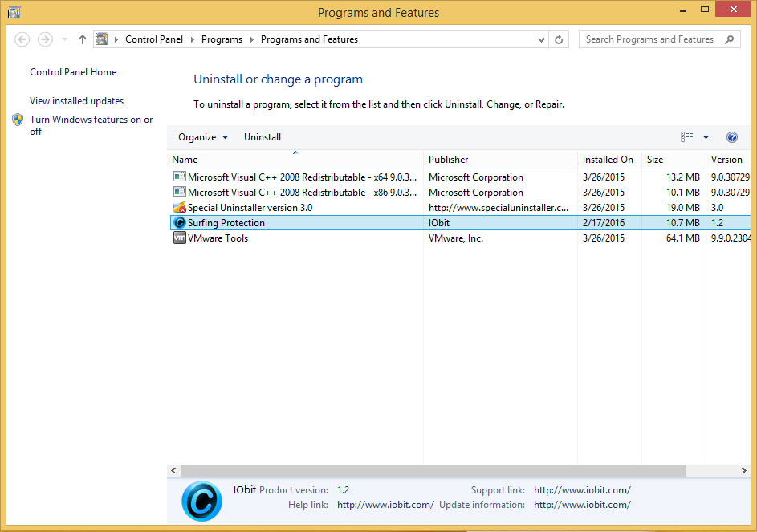
Task: Sort by the Installed On column header
Action: [x=609, y=160]
